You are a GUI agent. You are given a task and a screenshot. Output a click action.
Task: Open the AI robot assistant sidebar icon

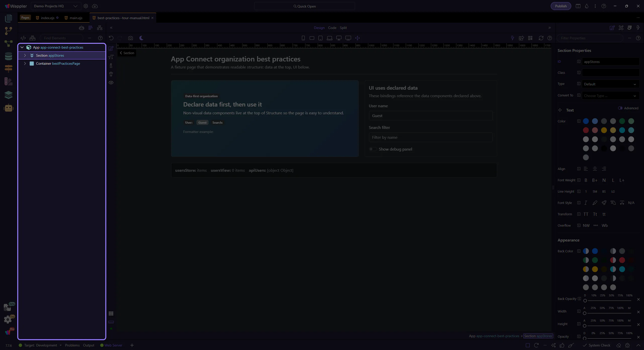coord(9,108)
